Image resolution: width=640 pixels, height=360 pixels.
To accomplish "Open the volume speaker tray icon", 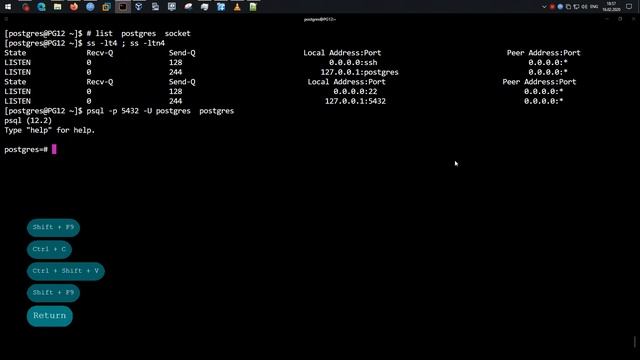I will pyautogui.click(x=584, y=7).
